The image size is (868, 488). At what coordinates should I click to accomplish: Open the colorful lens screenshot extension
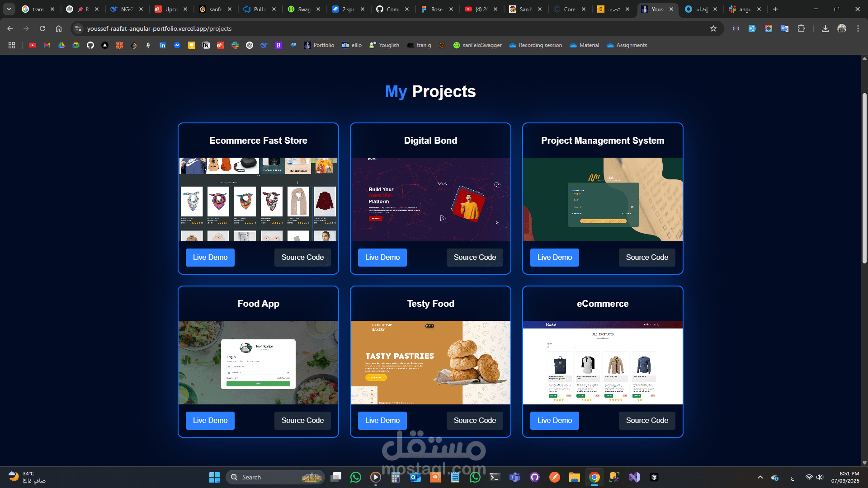tap(769, 28)
